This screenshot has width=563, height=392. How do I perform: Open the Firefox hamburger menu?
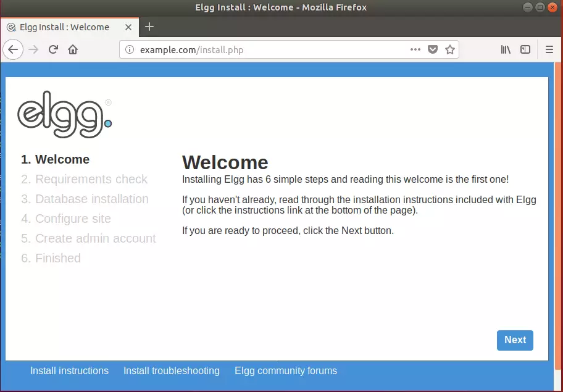pyautogui.click(x=549, y=49)
